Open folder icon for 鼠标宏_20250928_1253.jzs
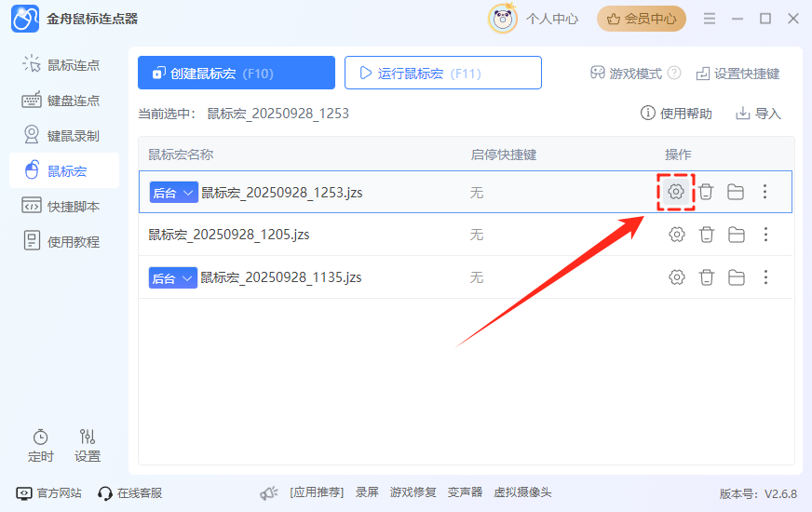 [736, 192]
